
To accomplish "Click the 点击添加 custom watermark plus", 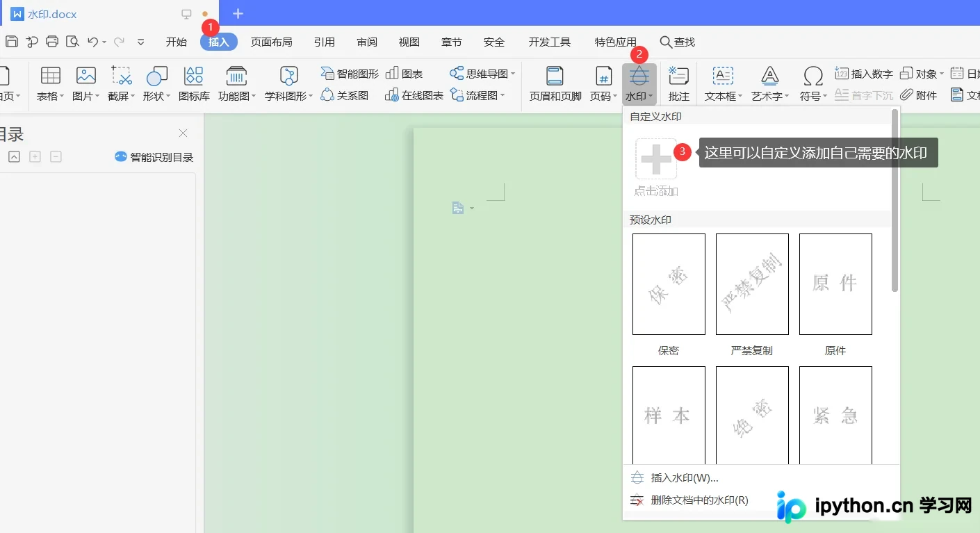I will point(656,159).
